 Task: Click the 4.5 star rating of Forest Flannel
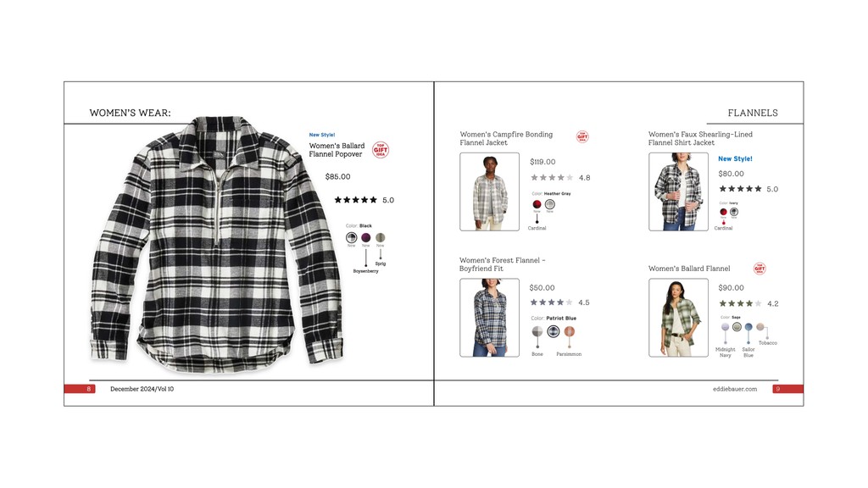pyautogui.click(x=559, y=302)
